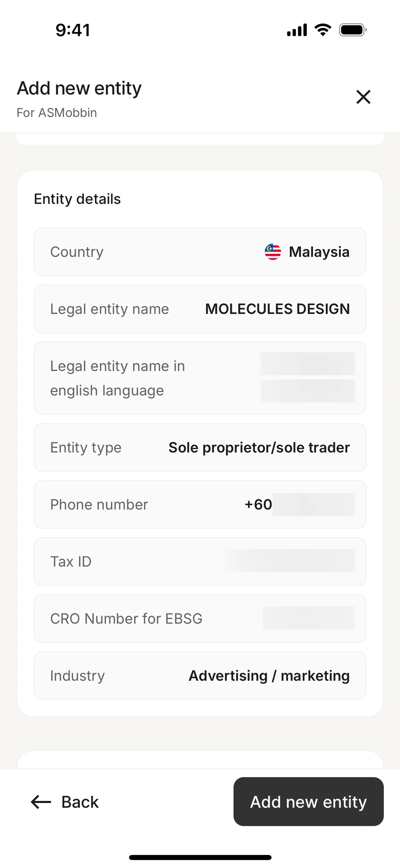Edit the Legal entity name field

200,309
